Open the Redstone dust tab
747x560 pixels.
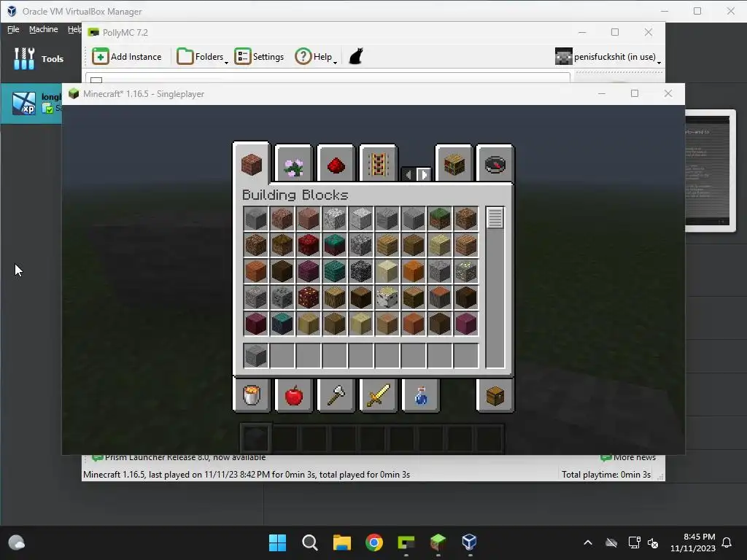pyautogui.click(x=336, y=164)
